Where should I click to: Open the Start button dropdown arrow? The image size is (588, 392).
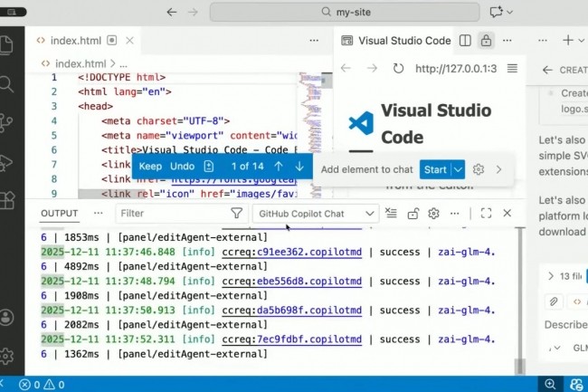pos(459,169)
